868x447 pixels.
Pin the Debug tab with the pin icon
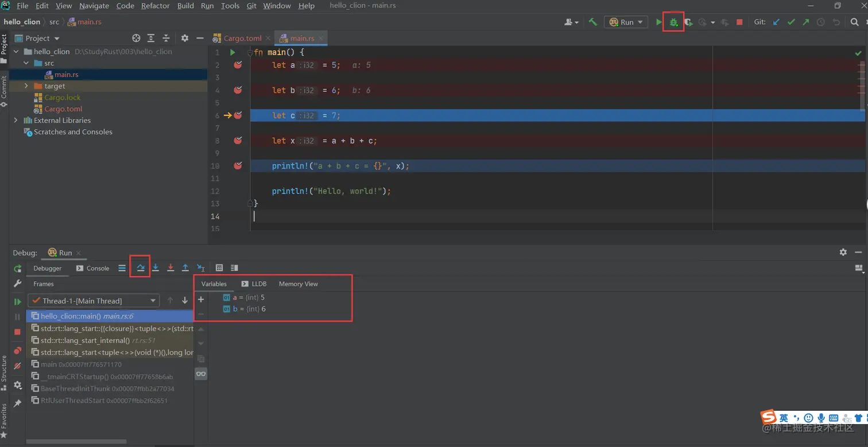click(17, 403)
